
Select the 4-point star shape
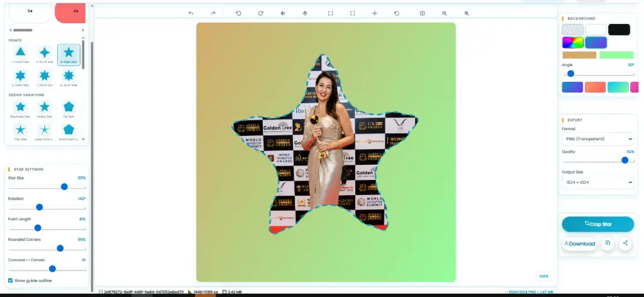(45, 55)
